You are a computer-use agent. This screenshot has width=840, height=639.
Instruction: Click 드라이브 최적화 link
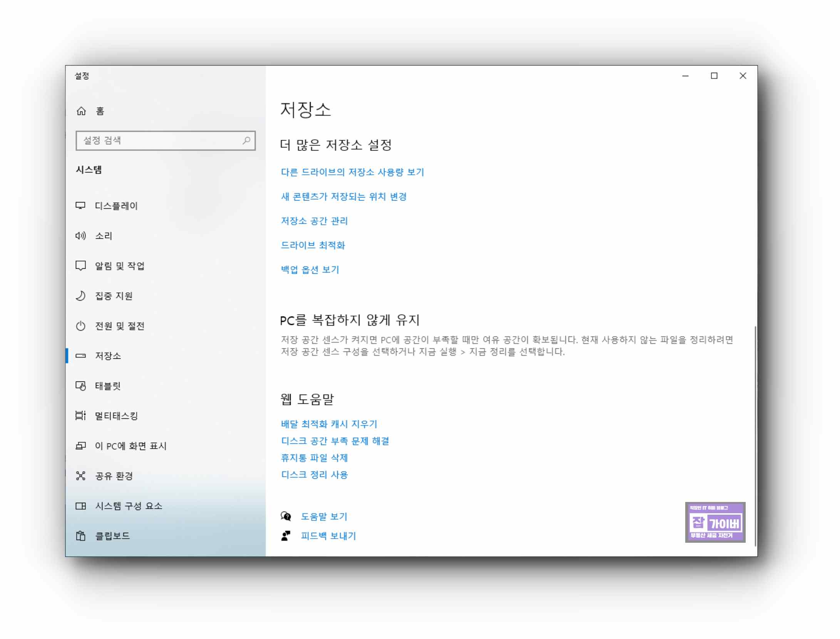[313, 245]
